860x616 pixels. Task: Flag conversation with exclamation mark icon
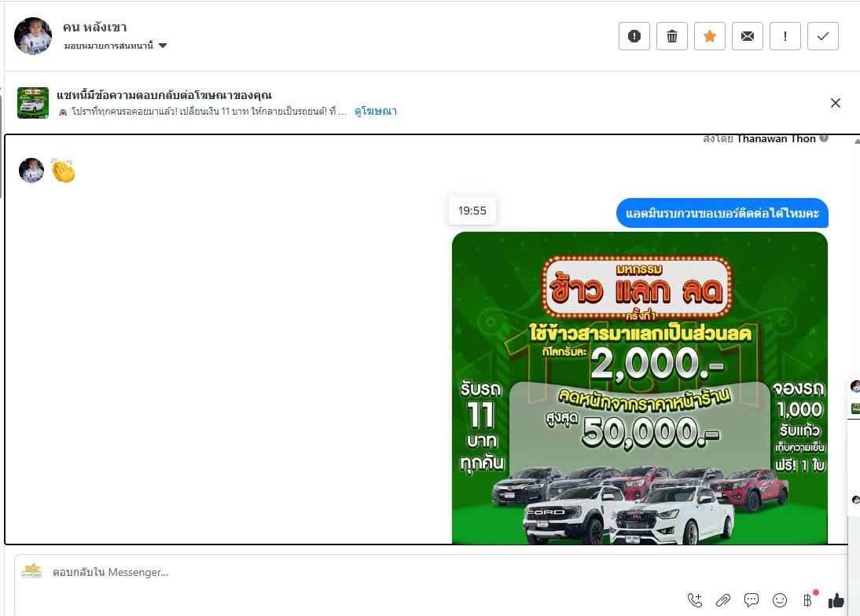point(785,36)
